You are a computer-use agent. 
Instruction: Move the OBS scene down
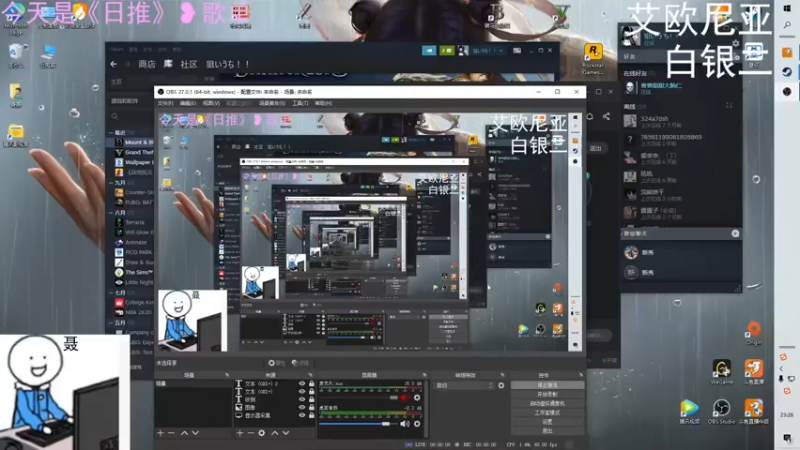click(x=195, y=433)
